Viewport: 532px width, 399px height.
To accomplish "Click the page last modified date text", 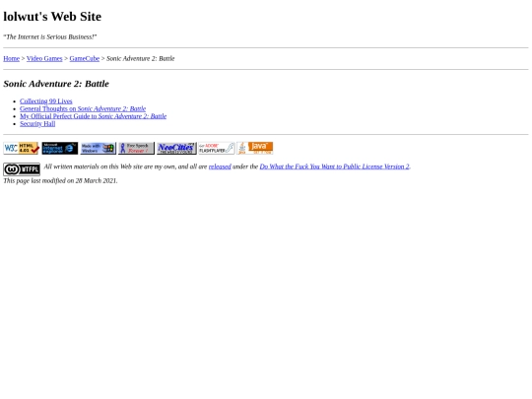I will [60, 181].
